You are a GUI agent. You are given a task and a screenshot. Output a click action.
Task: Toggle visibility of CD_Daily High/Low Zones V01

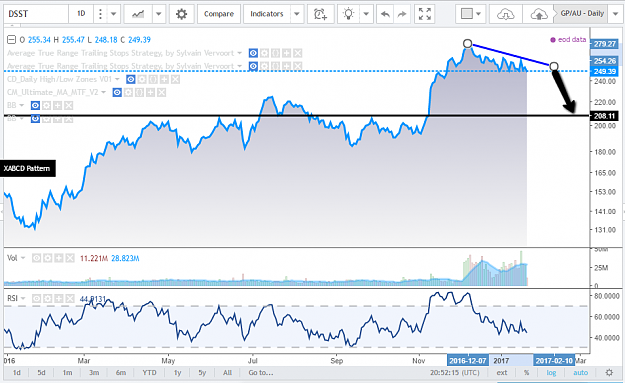131,79
